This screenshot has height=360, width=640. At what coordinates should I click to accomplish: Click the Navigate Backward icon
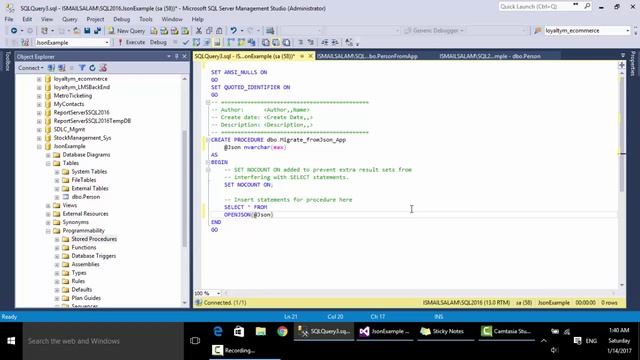point(14,31)
